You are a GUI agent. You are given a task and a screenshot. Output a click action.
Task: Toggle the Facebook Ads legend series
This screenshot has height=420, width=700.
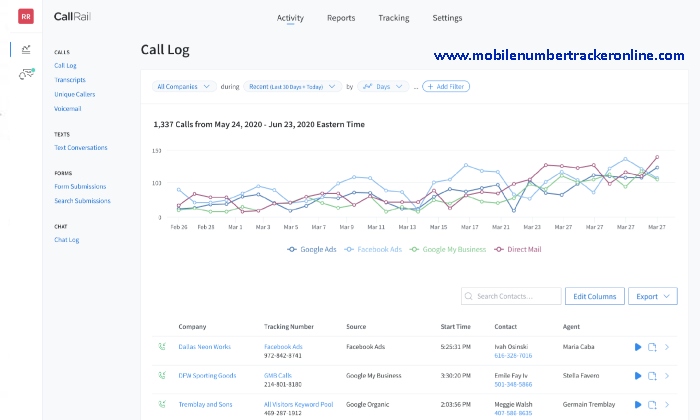[x=375, y=249]
